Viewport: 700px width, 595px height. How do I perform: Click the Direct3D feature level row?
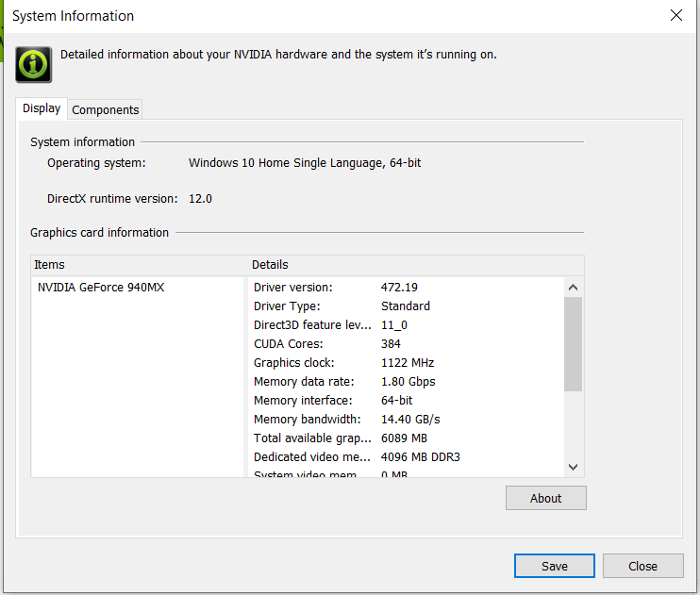tap(406, 325)
